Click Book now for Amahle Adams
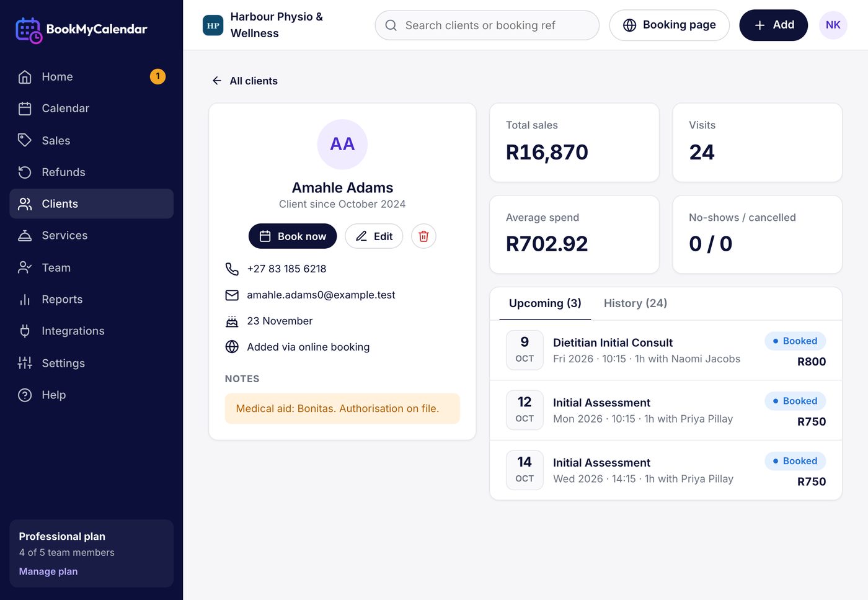 tap(293, 236)
